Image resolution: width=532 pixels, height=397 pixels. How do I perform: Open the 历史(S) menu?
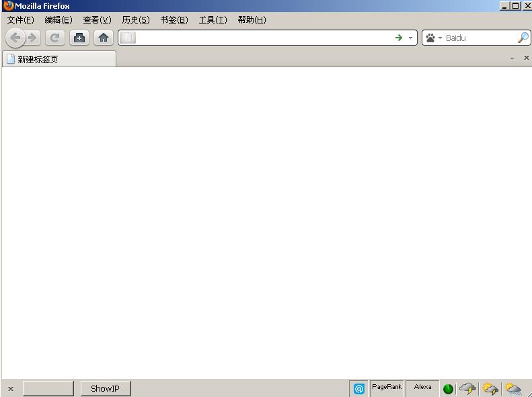pos(136,20)
